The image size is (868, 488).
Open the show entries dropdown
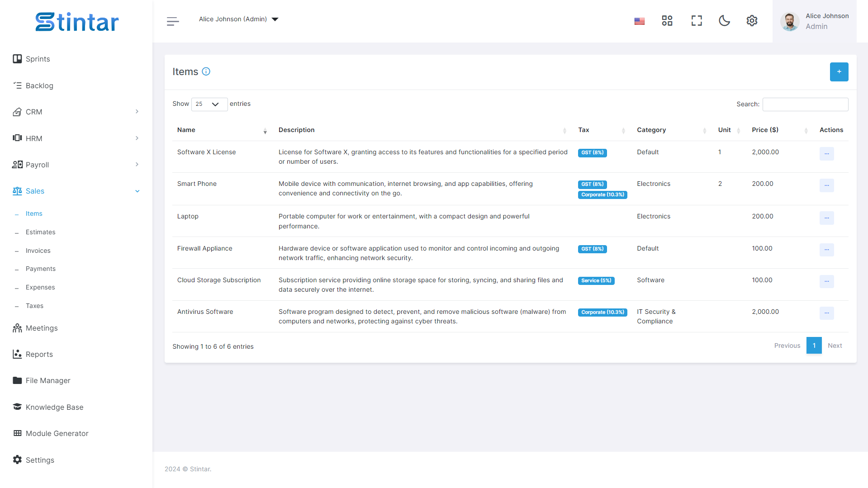click(209, 104)
